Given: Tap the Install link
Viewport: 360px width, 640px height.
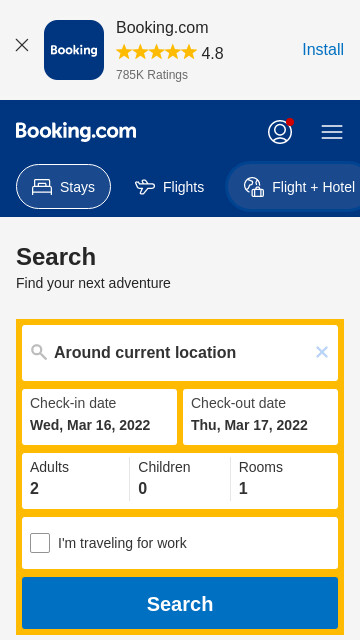Looking at the screenshot, I should tap(323, 50).
